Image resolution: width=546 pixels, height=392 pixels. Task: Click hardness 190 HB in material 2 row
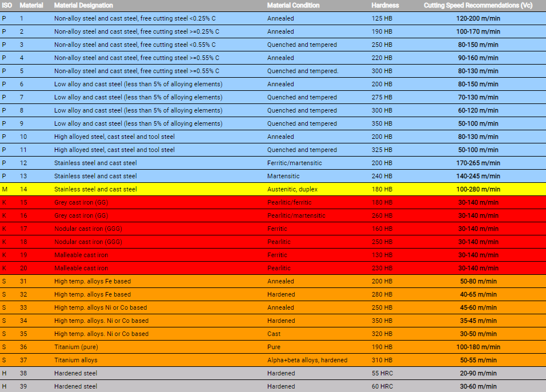point(382,31)
